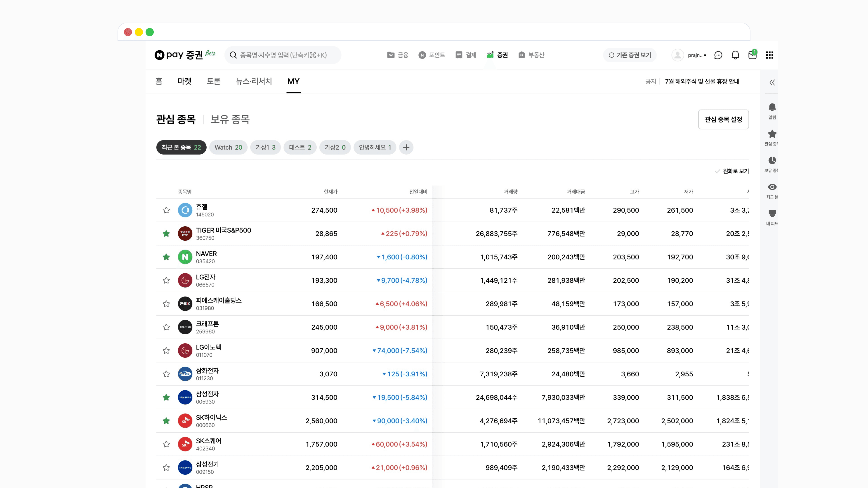Add a new watchlist group with plus
868x488 pixels.
(406, 147)
